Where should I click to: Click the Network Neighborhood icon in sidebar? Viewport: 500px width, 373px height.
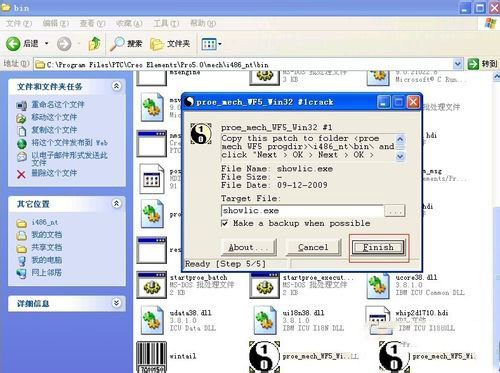tap(22, 273)
